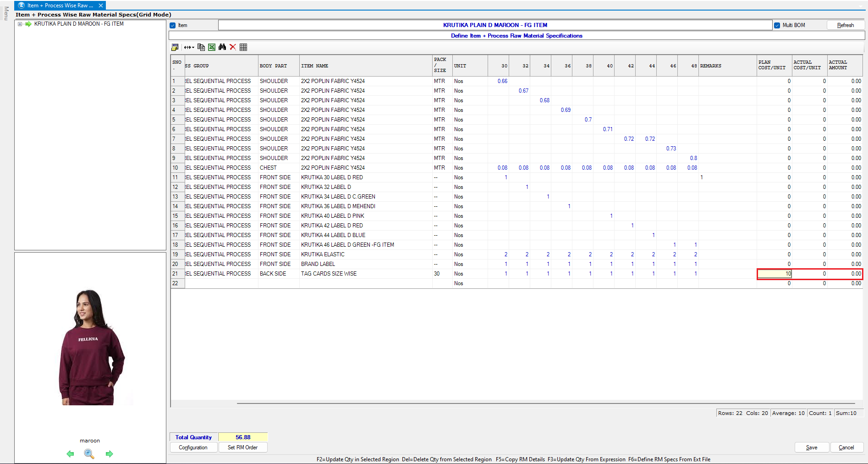The width and height of the screenshot is (868, 464).
Task: Click the grid view toolbar icon
Action: coord(243,47)
